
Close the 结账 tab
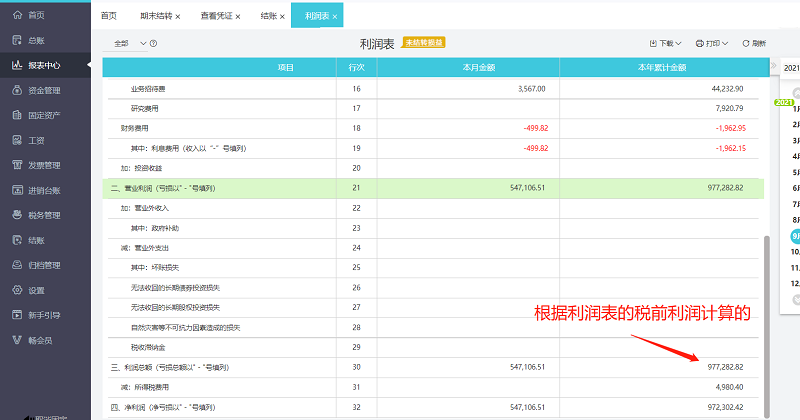(281, 17)
